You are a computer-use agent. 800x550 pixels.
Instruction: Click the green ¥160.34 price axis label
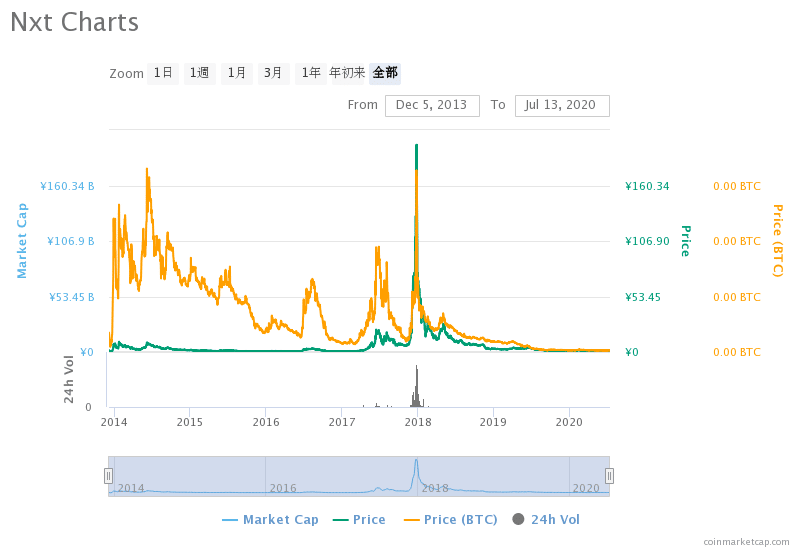(647, 186)
